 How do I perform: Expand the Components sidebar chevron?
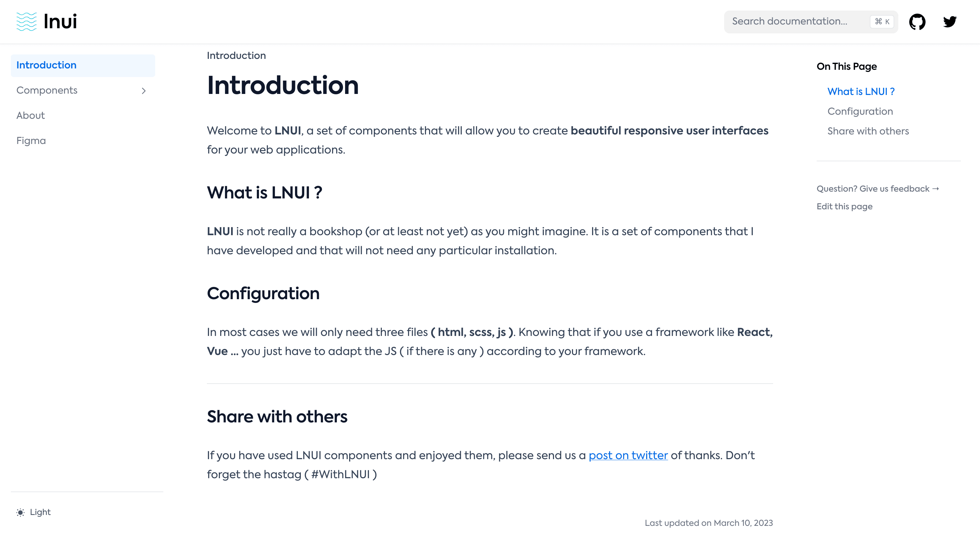click(143, 91)
